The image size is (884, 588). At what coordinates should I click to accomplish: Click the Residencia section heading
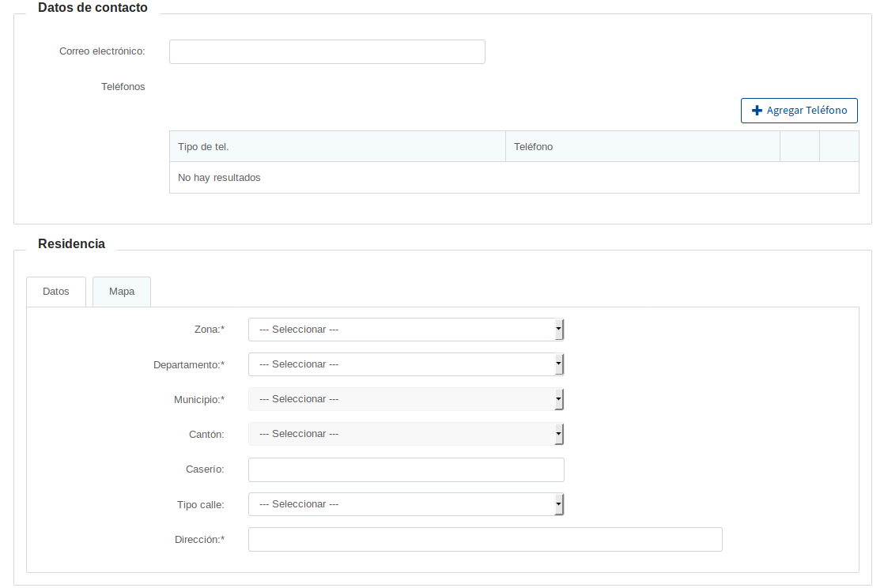click(71, 244)
